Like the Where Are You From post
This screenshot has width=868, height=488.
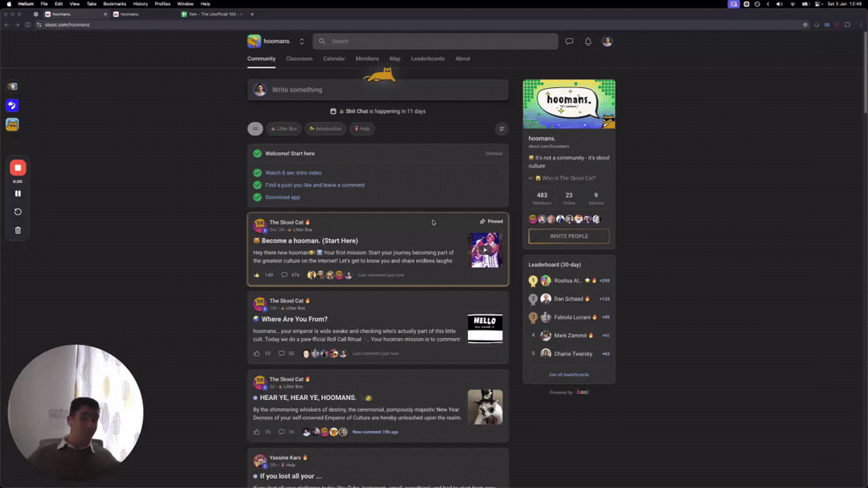(x=256, y=353)
